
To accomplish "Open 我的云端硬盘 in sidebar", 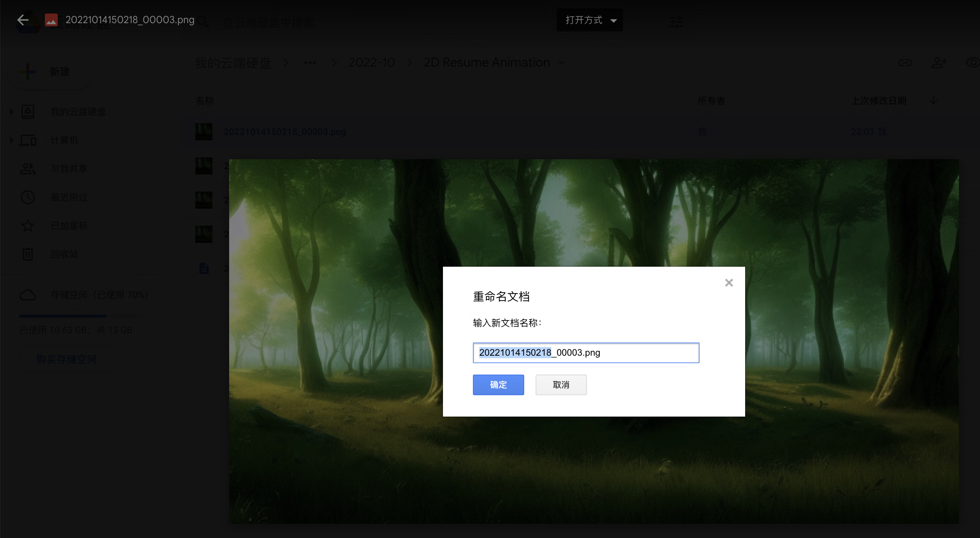I will [x=78, y=112].
